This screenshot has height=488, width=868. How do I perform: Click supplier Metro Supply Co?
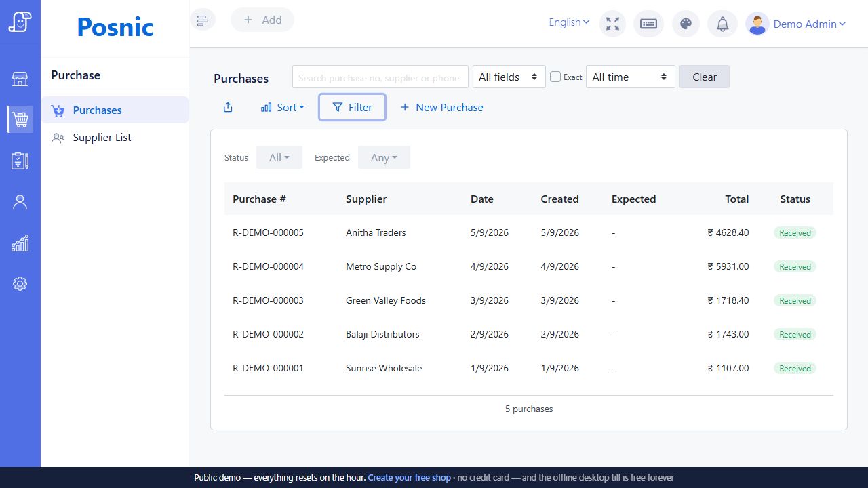tap(381, 266)
